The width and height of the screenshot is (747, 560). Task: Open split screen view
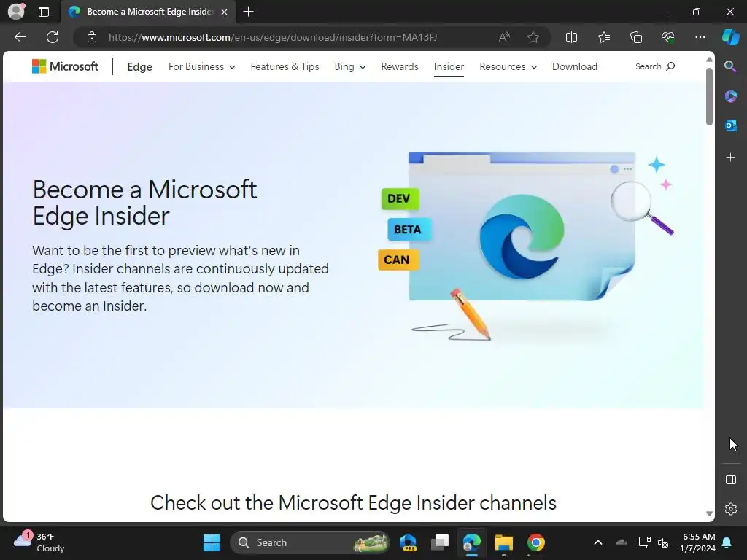(x=571, y=37)
